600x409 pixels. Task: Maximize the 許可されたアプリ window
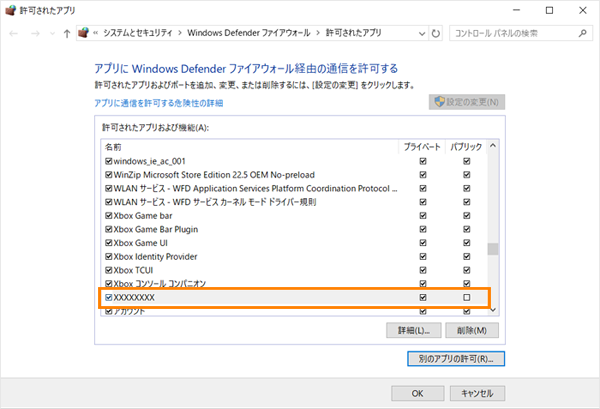549,10
